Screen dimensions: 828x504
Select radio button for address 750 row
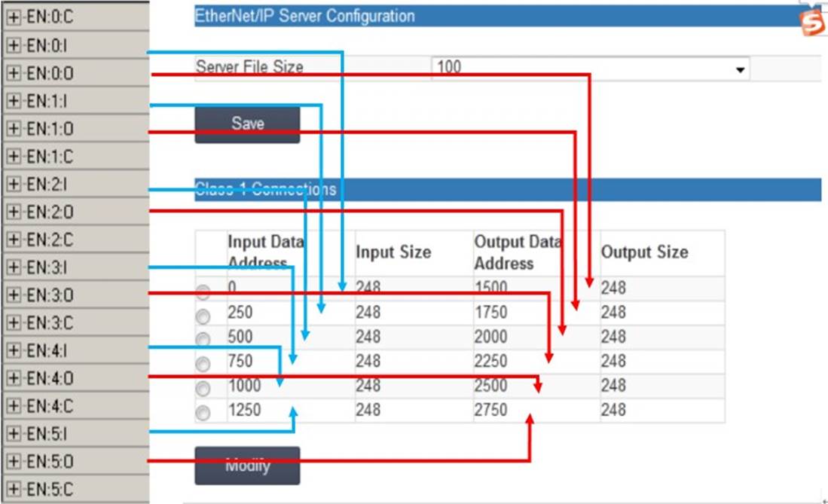pos(203,364)
